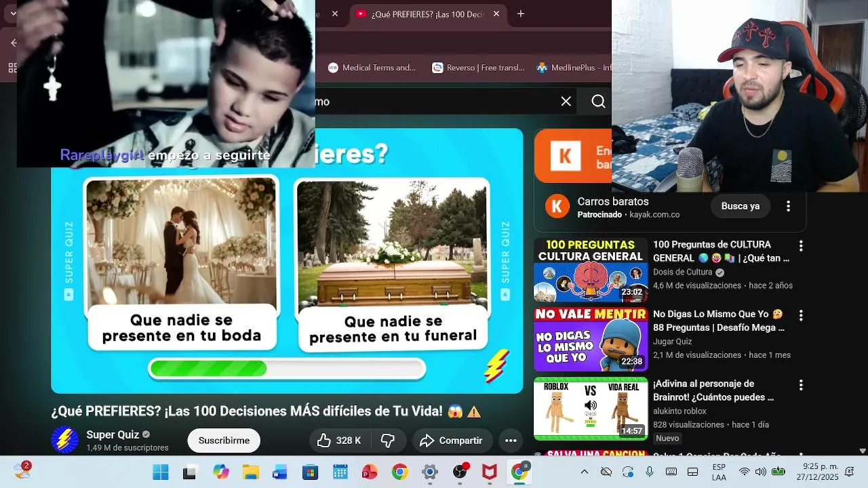868x488 pixels.
Task: Open the Super Quiz channel avatar
Action: click(x=64, y=440)
